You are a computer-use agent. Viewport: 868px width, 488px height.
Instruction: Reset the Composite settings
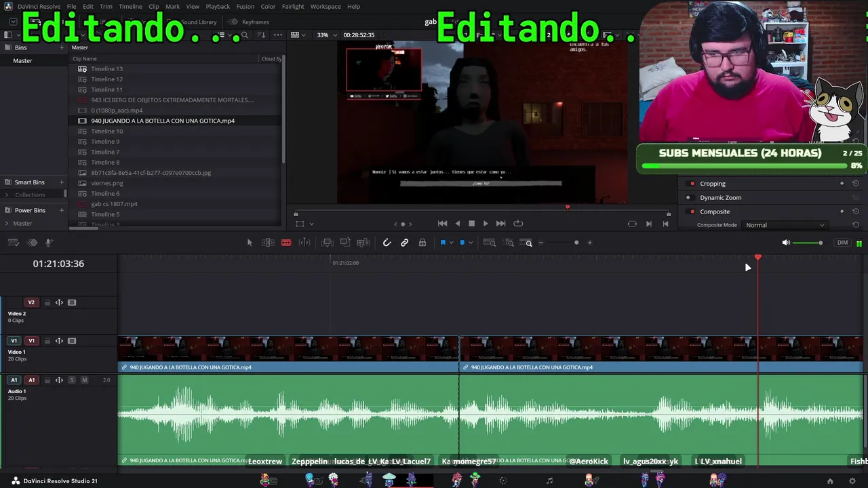(856, 211)
